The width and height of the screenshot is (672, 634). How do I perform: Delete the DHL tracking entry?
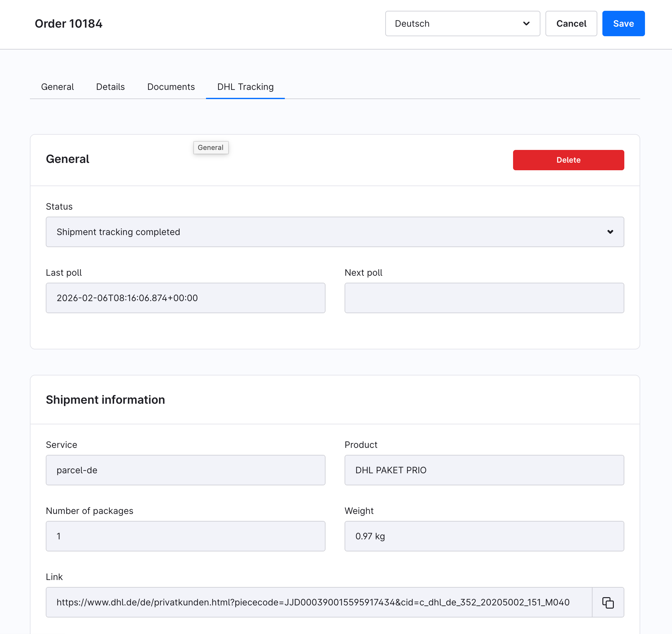tap(568, 160)
